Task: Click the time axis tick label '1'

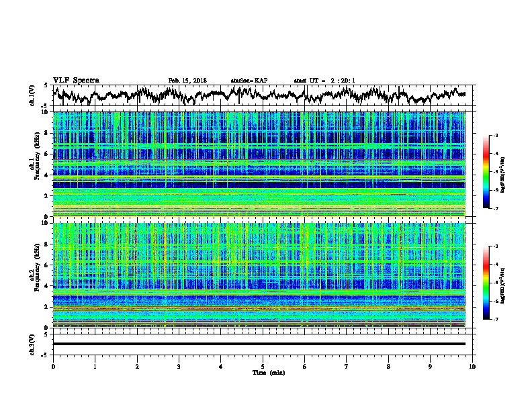Action: pyautogui.click(x=95, y=367)
